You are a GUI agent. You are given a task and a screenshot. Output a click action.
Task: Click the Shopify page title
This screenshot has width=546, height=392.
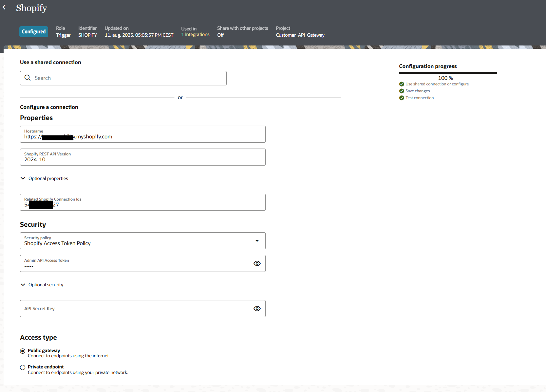click(31, 8)
